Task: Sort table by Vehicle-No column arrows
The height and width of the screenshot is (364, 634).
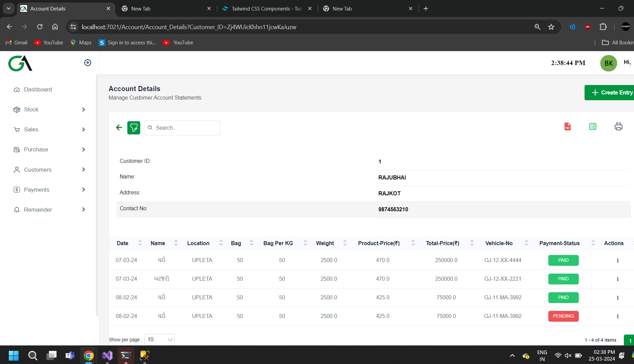Action: click(526, 243)
